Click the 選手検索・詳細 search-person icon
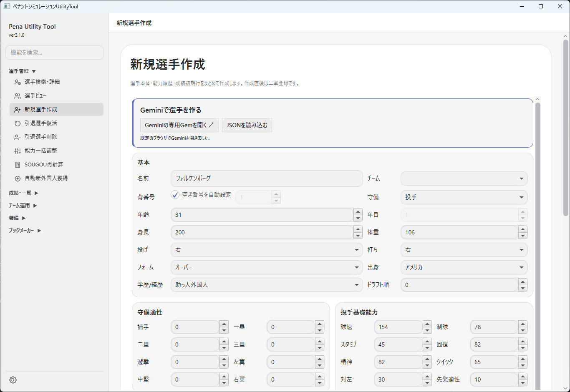Viewport: 570px width, 392px height. (x=18, y=82)
